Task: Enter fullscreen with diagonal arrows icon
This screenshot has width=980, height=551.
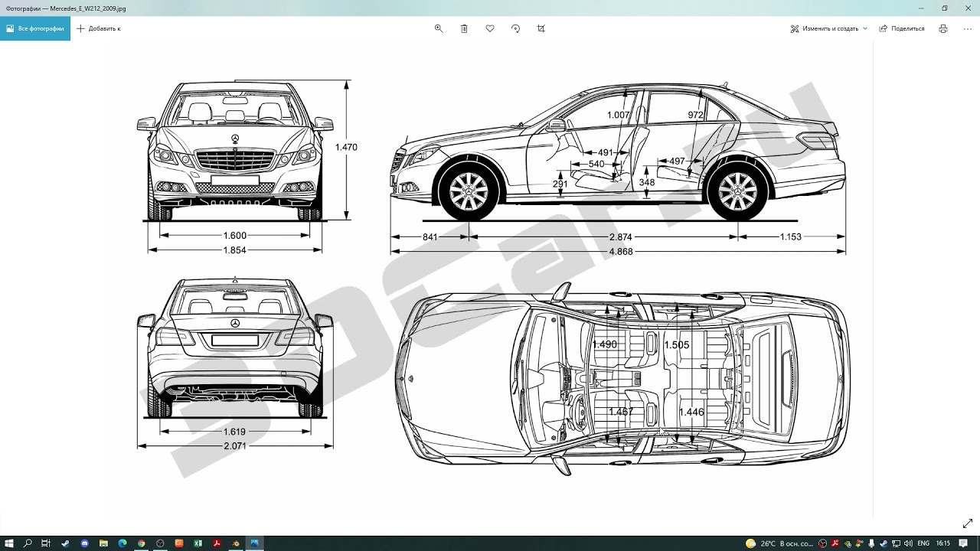Action: click(967, 523)
